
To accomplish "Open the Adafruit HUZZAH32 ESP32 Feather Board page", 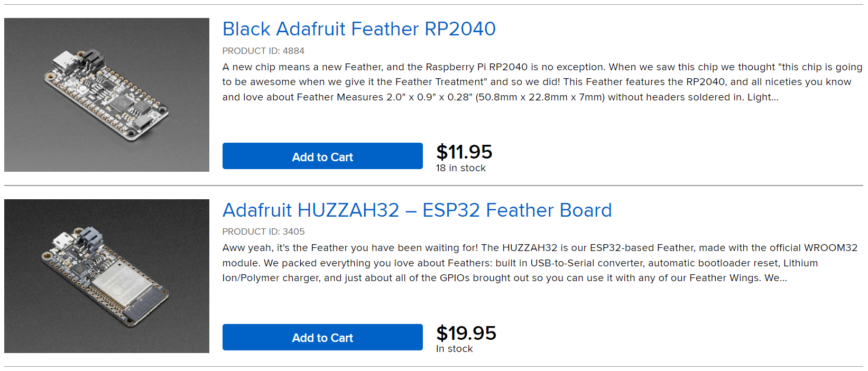I will coord(417,210).
